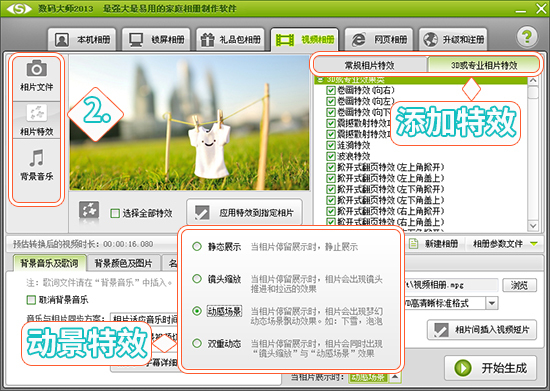550x391 pixels.
Task: Click the 浏览 browse button
Action: point(519,285)
